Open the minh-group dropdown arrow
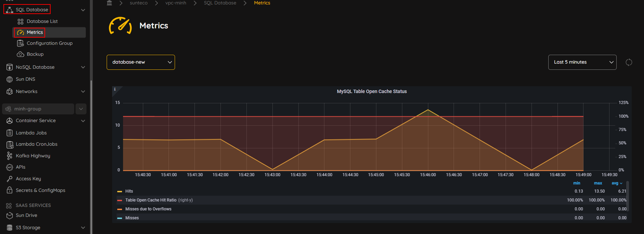 [81, 109]
